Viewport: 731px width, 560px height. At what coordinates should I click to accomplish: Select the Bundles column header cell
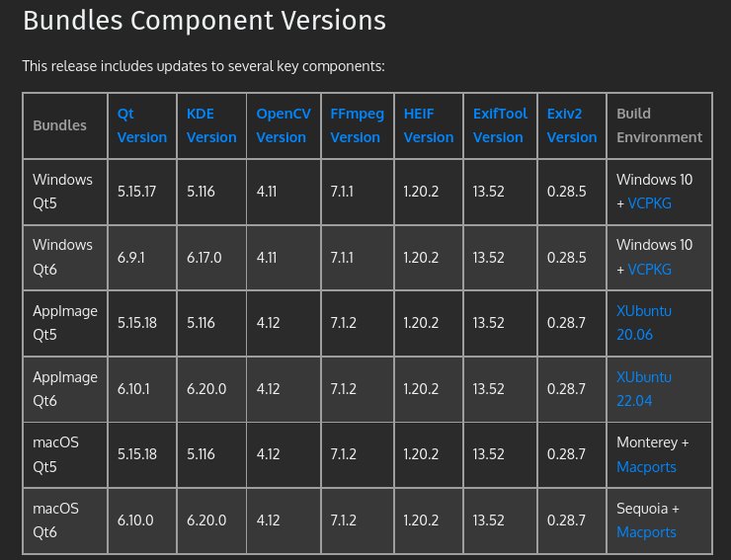[x=60, y=125]
